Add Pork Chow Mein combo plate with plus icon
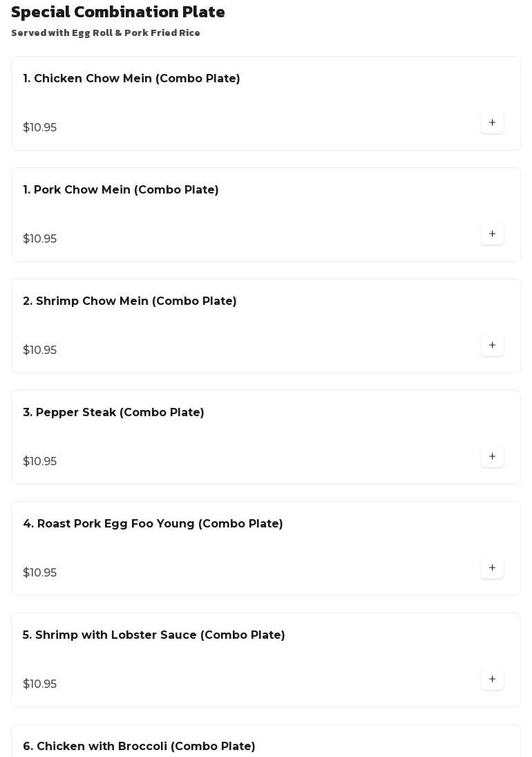532x757 pixels. [x=492, y=234]
